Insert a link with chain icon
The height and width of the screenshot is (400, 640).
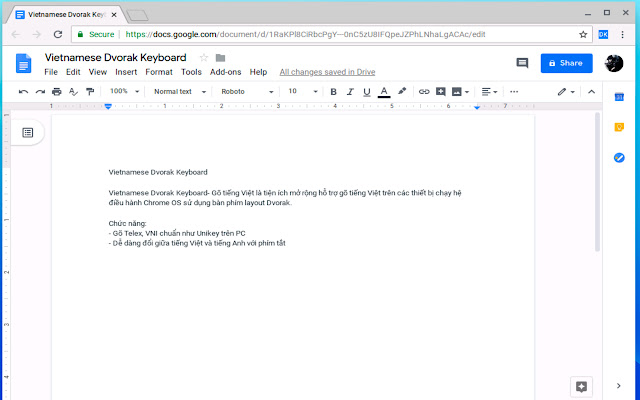424,92
